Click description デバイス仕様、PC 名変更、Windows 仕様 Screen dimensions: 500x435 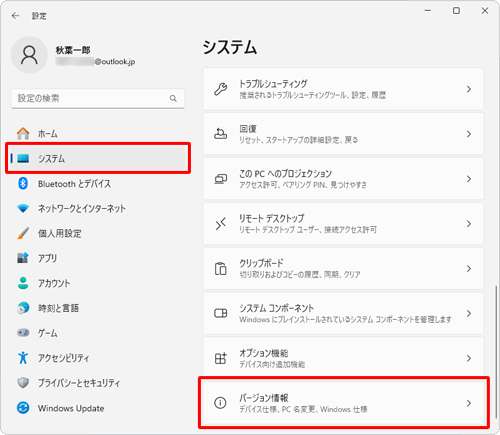click(x=303, y=409)
